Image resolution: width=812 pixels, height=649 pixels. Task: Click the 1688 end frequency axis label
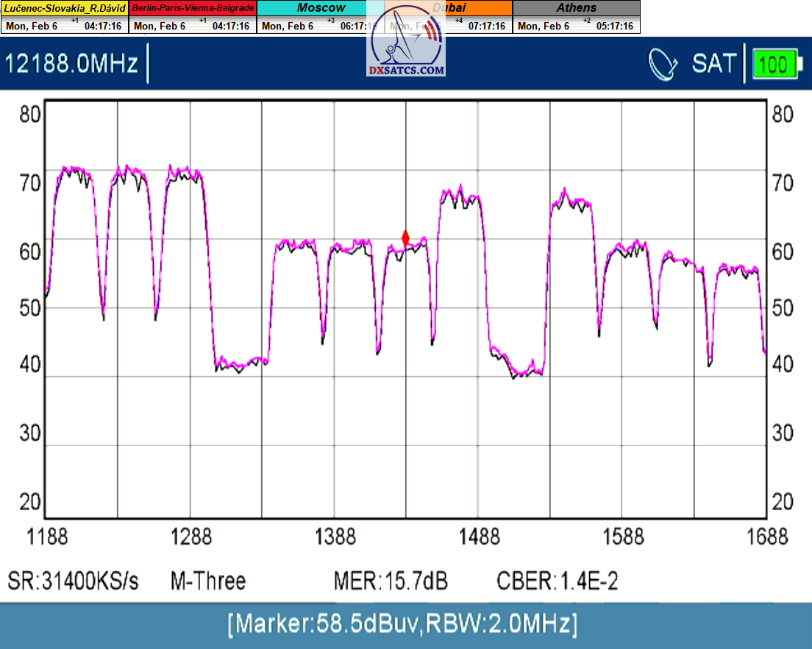click(x=767, y=537)
